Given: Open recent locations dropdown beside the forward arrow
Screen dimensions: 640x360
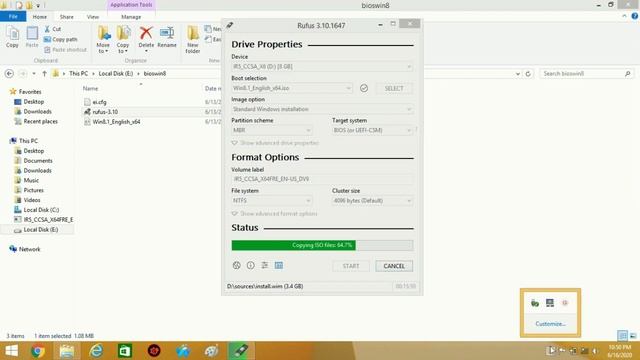Looking at the screenshot, I should pyautogui.click(x=34, y=74).
